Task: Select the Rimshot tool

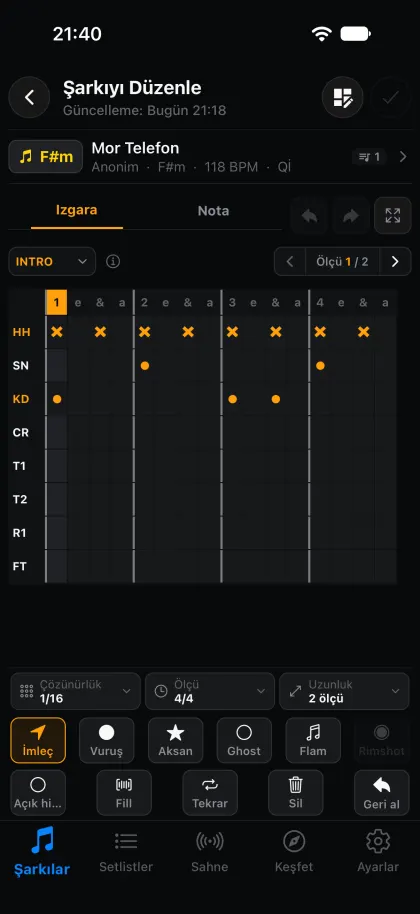Action: click(x=382, y=740)
